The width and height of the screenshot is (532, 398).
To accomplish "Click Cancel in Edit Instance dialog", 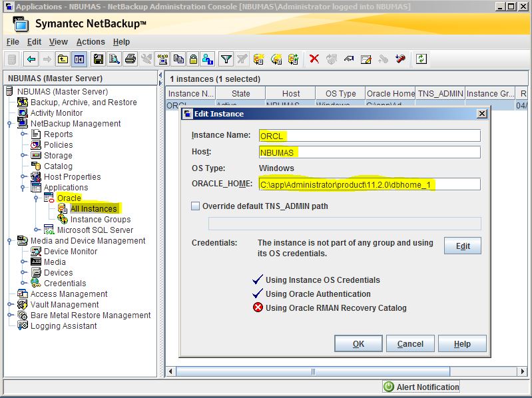I will click(x=410, y=344).
